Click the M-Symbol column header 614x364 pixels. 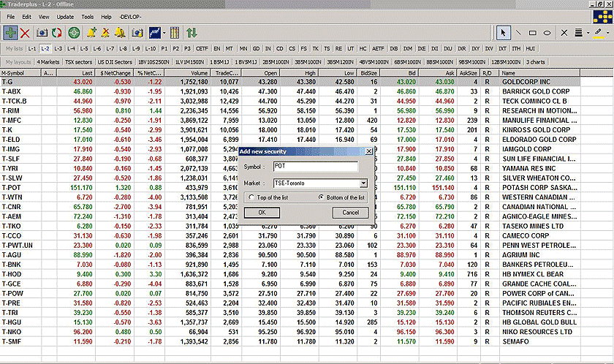click(x=20, y=73)
